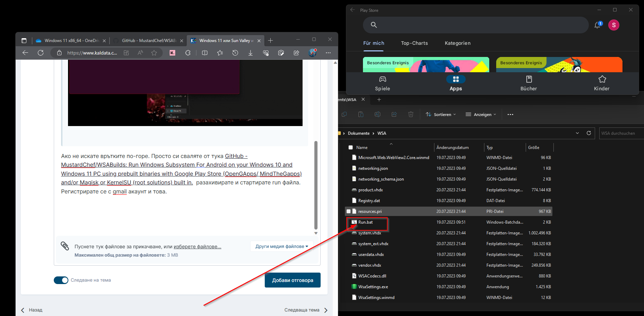Screen dimensions: 644x316
Task: Open the GitHub MustardChef/WSABuilds link
Action: (x=181, y=169)
